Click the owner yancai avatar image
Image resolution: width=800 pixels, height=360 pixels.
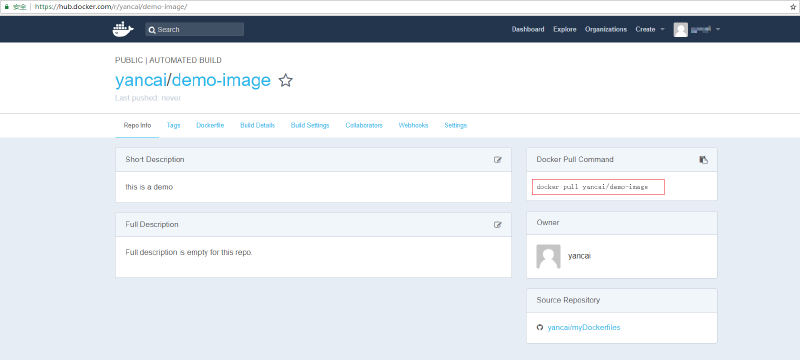tap(548, 256)
